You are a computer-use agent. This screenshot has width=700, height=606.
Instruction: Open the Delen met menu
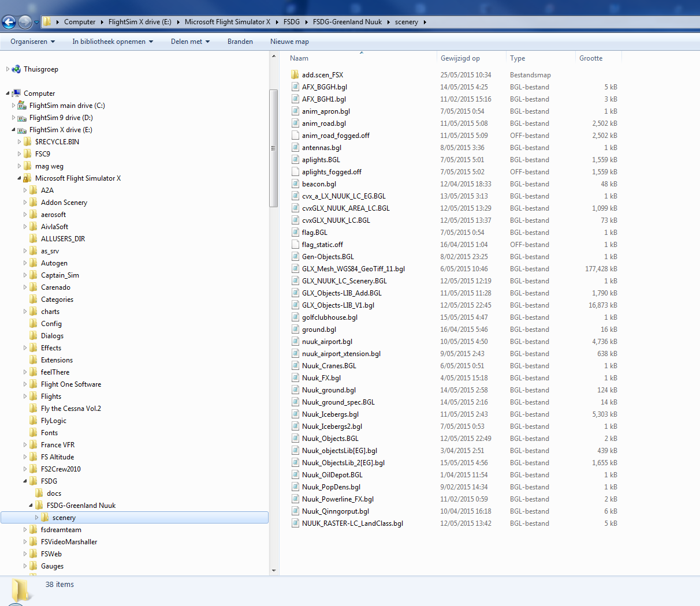tap(190, 42)
